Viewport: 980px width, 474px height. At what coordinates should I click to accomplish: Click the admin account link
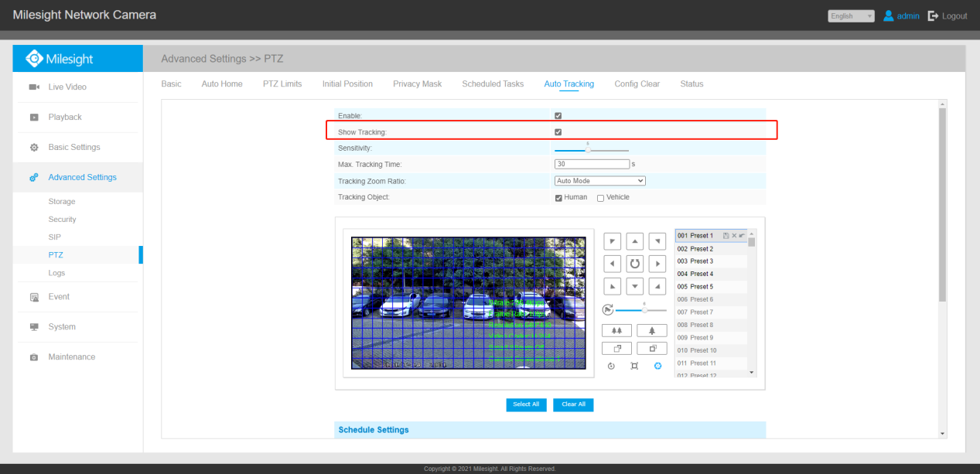click(x=908, y=15)
